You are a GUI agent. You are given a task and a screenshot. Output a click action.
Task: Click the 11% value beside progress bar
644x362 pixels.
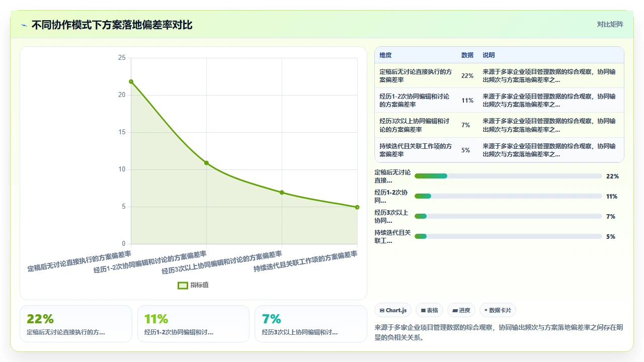[x=612, y=197]
